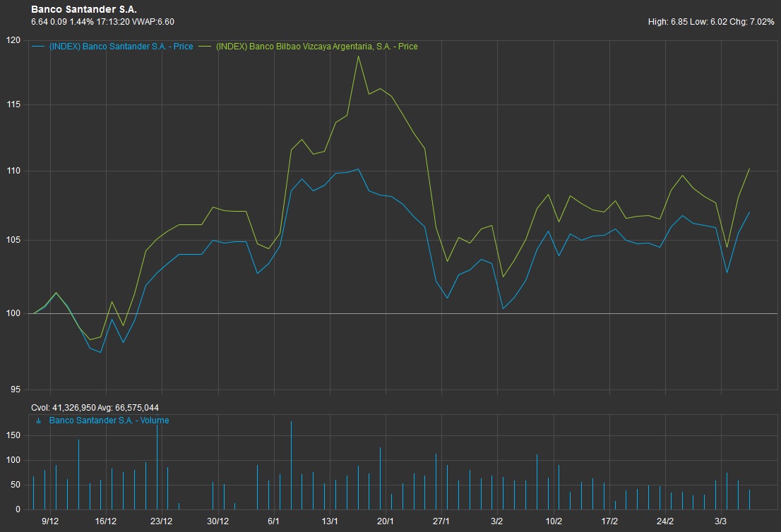This screenshot has width=781, height=532.
Task: Click the 3/2 date axis label
Action: pos(496,521)
